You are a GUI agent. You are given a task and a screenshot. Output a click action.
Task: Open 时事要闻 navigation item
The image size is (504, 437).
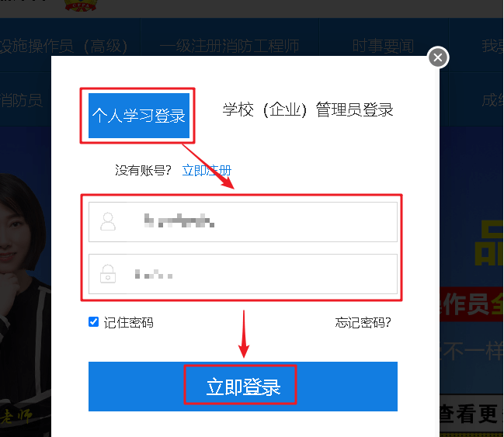(383, 46)
